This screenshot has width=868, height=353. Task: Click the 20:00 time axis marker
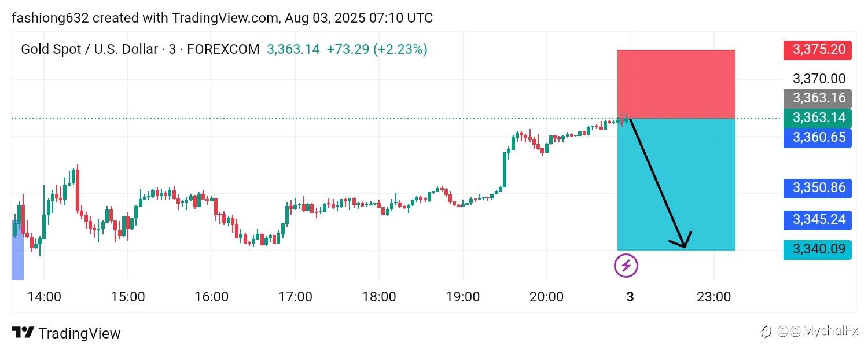(x=546, y=297)
